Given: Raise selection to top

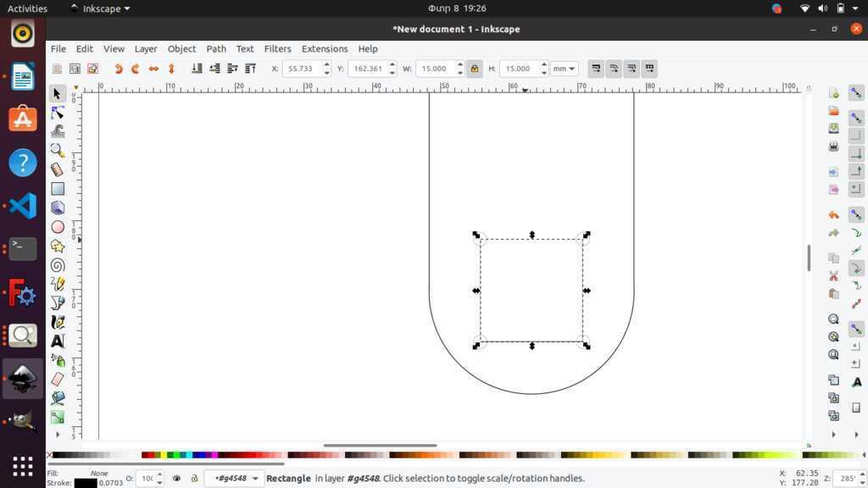Looking at the screenshot, I should [250, 69].
